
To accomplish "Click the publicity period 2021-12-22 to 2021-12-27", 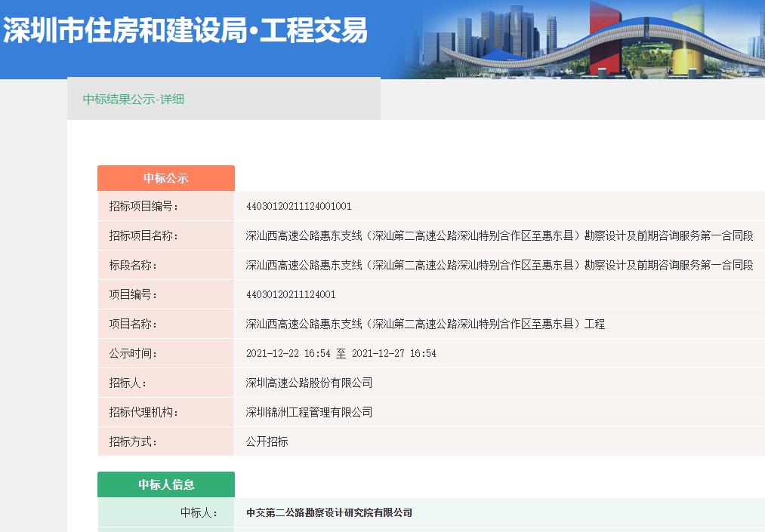I will pos(341,353).
